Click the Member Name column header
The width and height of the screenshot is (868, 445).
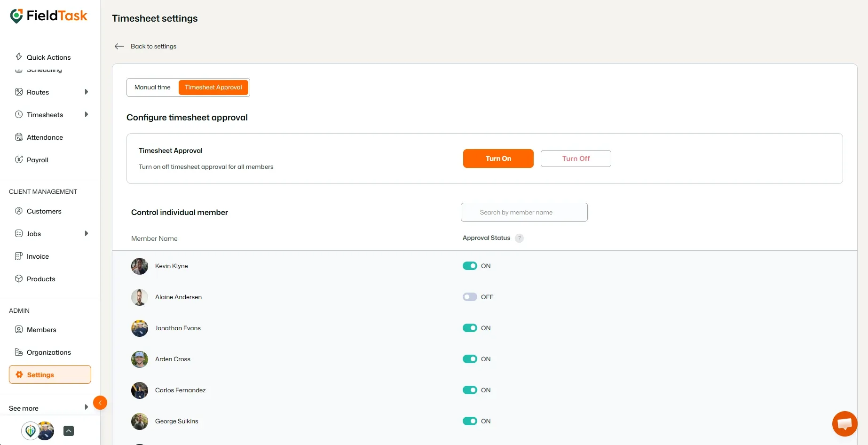coord(154,238)
